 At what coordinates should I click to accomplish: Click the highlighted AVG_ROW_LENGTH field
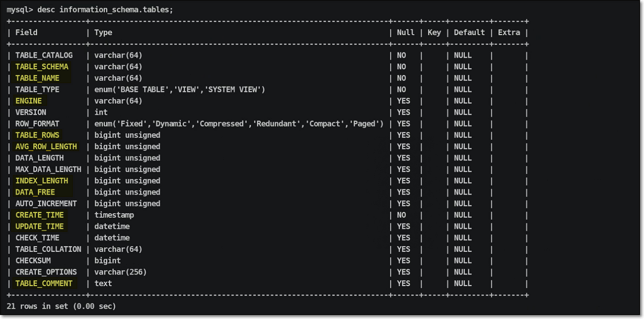pos(46,147)
